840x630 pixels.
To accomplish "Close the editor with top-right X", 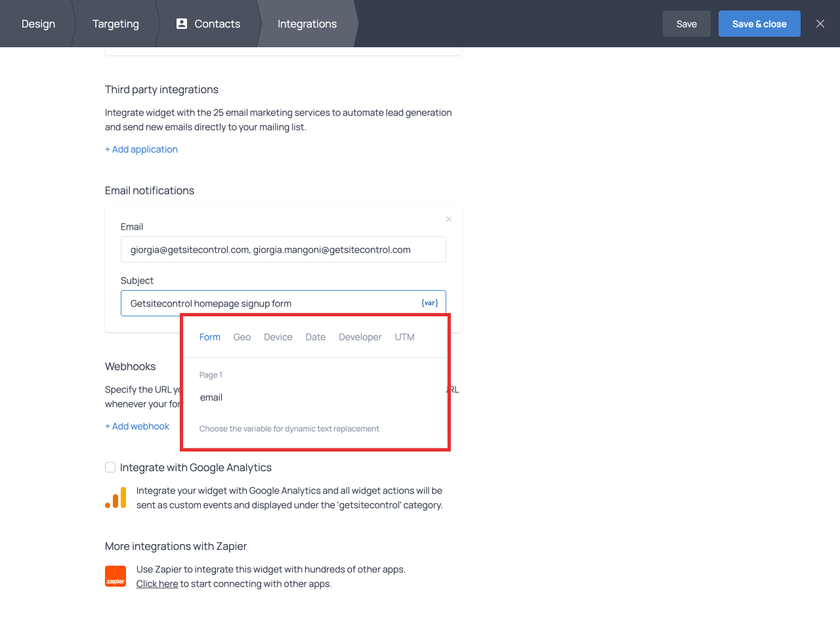I will point(820,24).
